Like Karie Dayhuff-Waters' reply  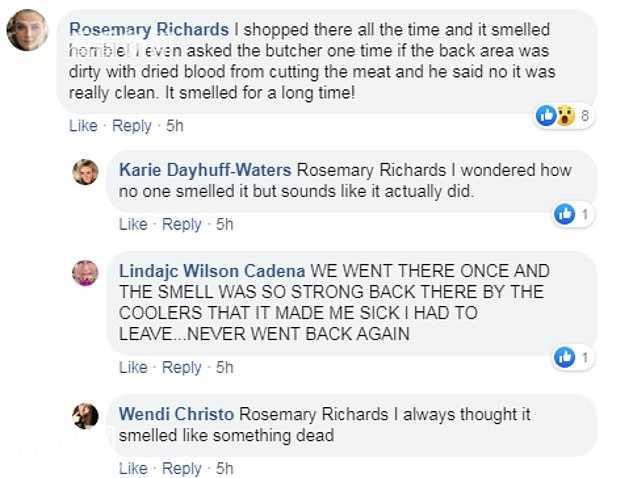(133, 224)
